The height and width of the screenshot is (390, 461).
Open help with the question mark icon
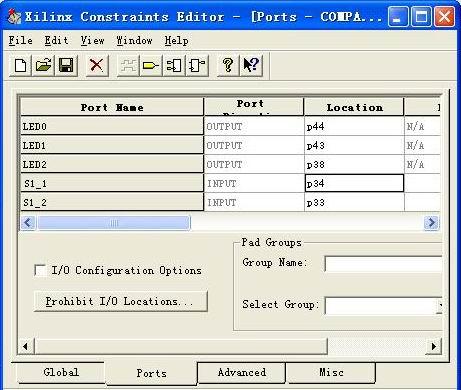point(228,65)
